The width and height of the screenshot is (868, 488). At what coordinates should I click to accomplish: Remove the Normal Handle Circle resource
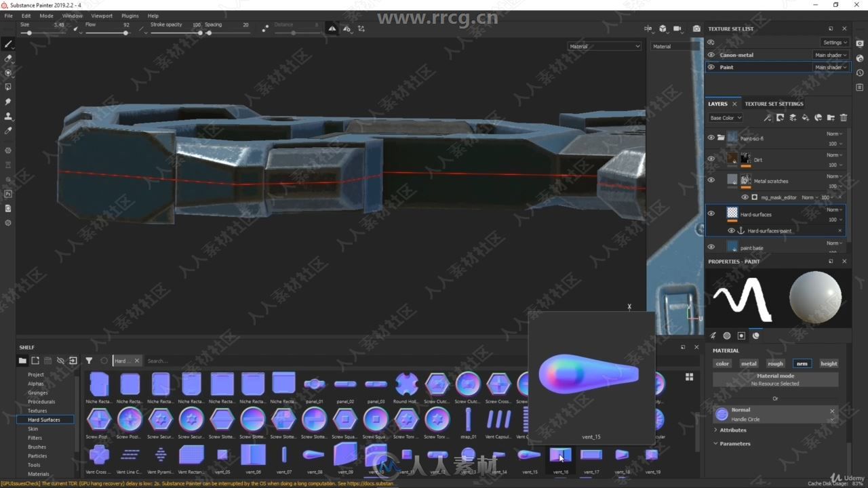[x=832, y=411]
